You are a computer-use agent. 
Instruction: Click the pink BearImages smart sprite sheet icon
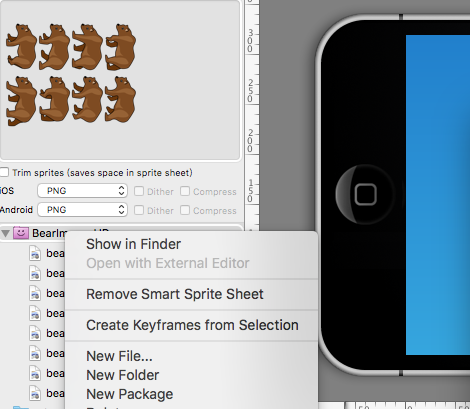(x=21, y=233)
